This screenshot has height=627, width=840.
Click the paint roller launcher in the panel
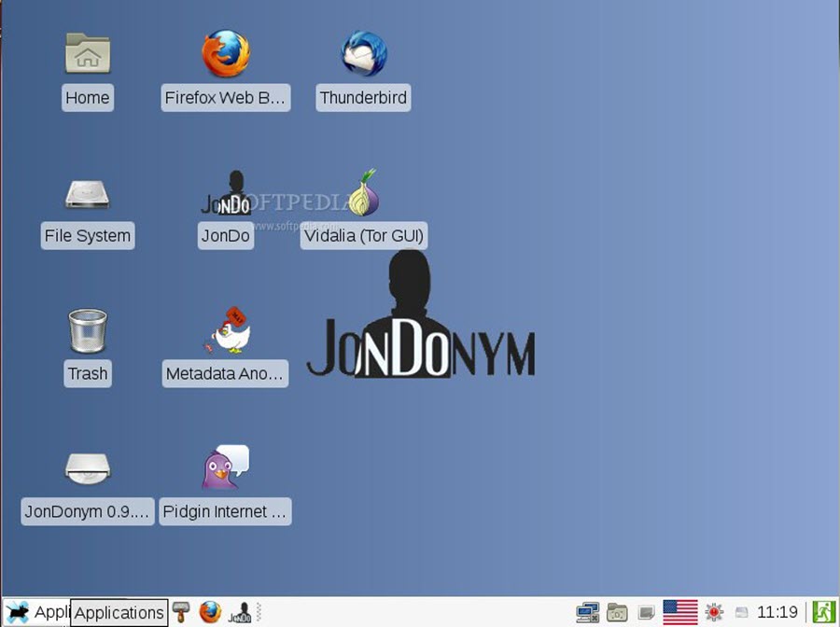(181, 612)
